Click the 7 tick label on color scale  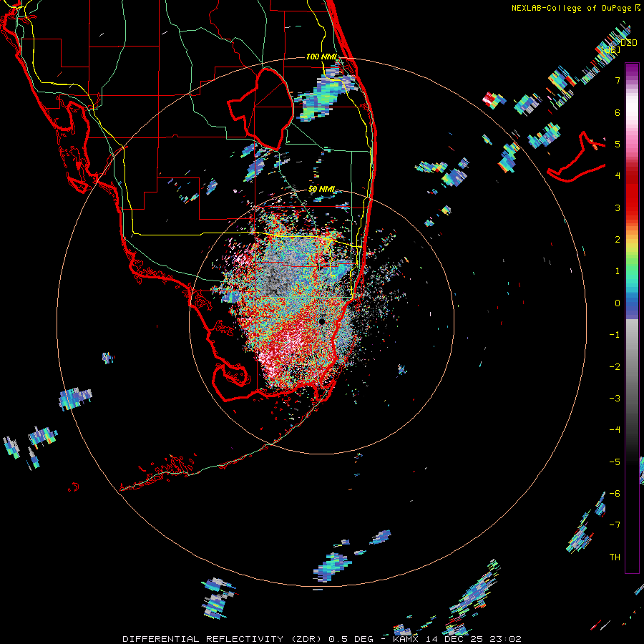pos(618,80)
